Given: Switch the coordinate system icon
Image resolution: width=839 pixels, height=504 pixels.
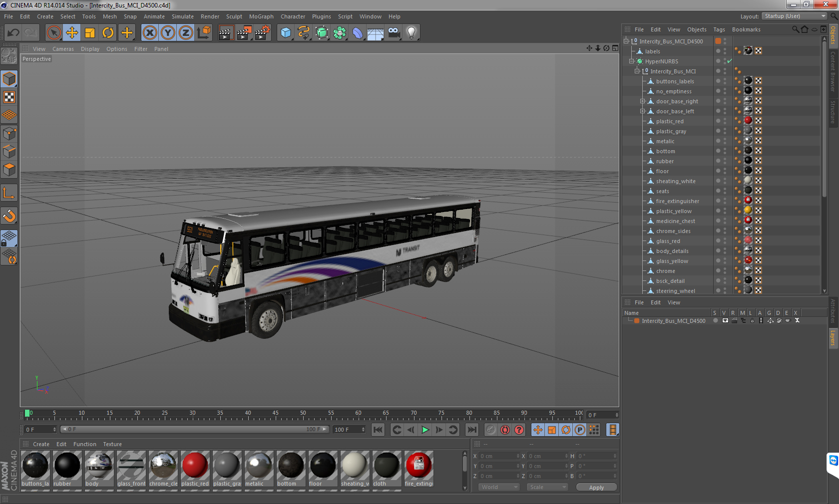Looking at the screenshot, I should [x=204, y=33].
